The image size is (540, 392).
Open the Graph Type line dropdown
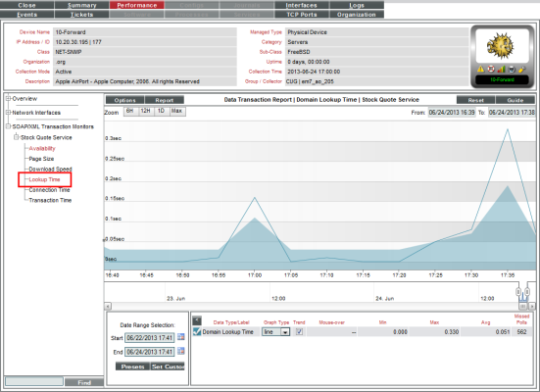coord(275,332)
